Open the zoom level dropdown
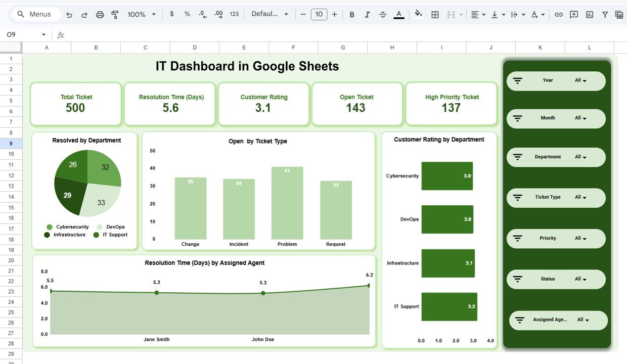Image resolution: width=627 pixels, height=364 pixels. [x=141, y=14]
